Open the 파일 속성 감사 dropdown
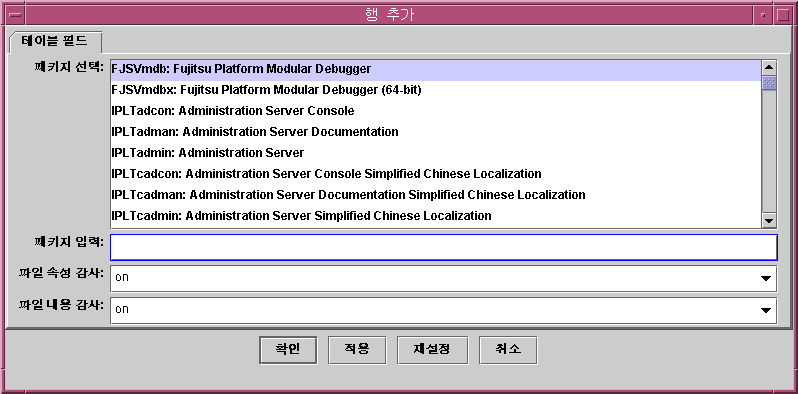Image resolution: width=798 pixels, height=394 pixels. point(444,278)
